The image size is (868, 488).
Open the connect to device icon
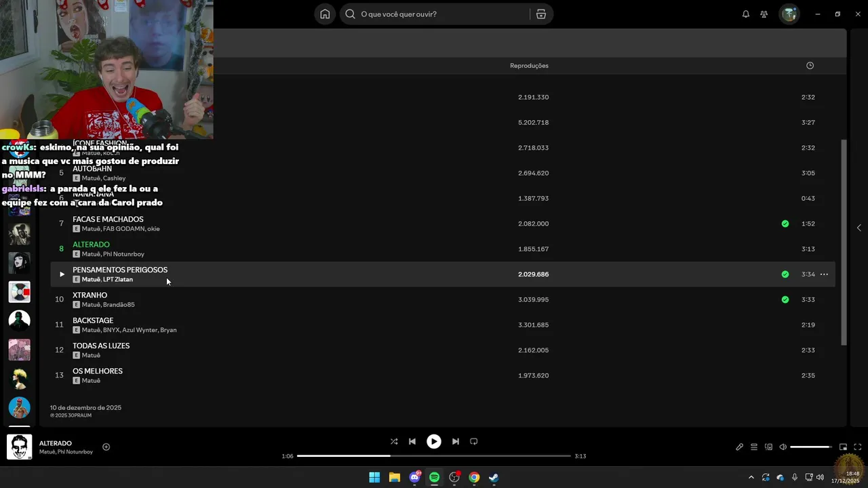pyautogui.click(x=768, y=447)
